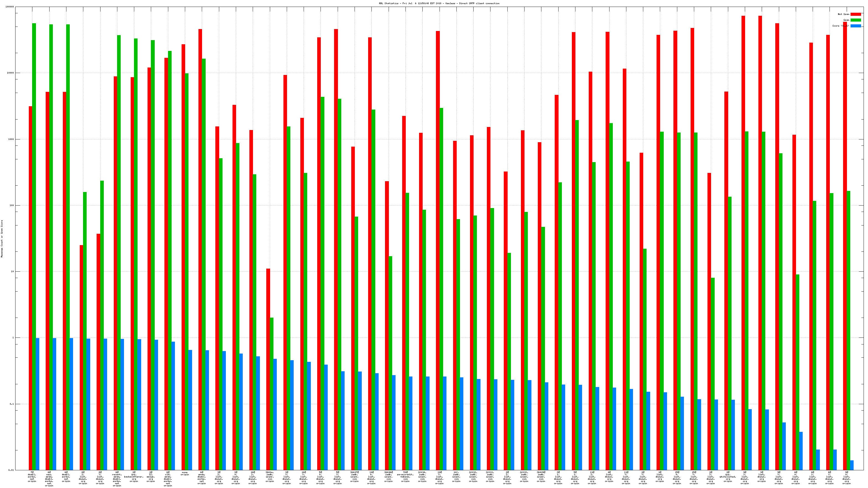Click the 1ff.iadb.isipp.com x-axis label

coord(456,477)
